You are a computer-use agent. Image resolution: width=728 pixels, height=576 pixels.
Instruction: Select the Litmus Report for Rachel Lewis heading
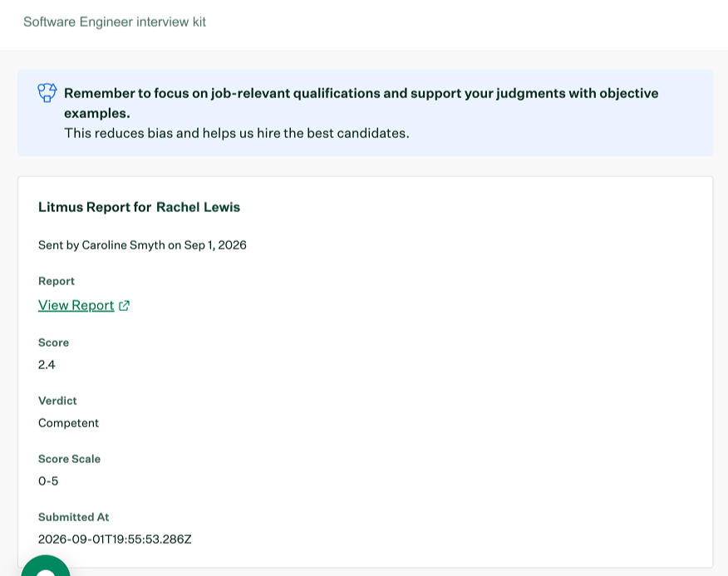[x=139, y=207]
